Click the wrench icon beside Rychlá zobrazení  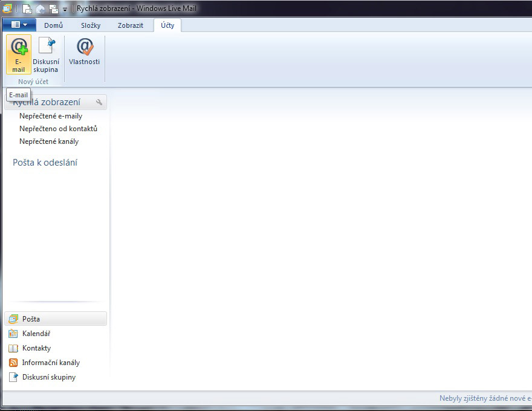pyautogui.click(x=99, y=102)
